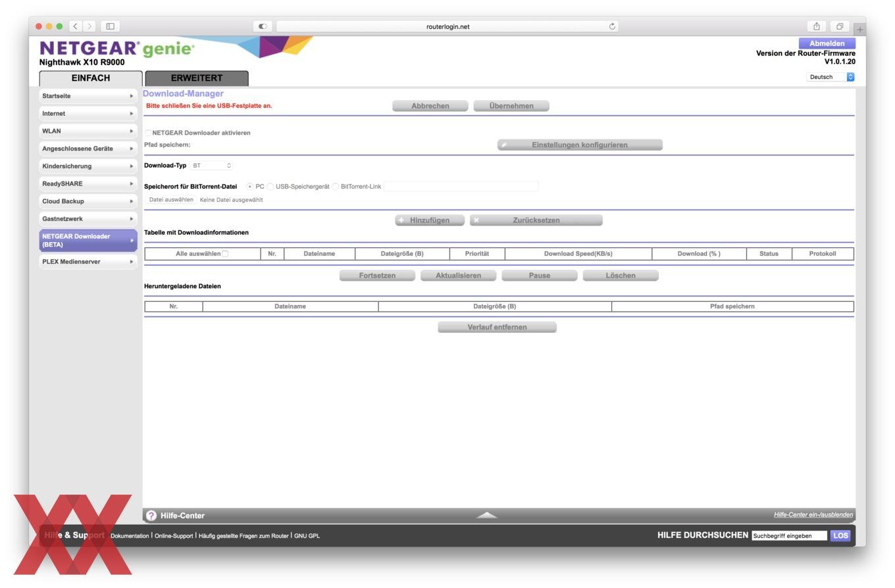
Task: Open Häufig gestellte Fragen zum Router link
Action: coord(243,536)
